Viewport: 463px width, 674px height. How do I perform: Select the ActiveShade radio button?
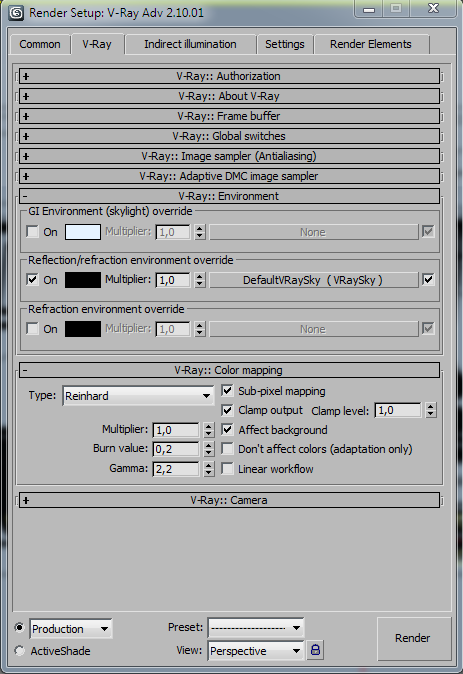(x=19, y=651)
